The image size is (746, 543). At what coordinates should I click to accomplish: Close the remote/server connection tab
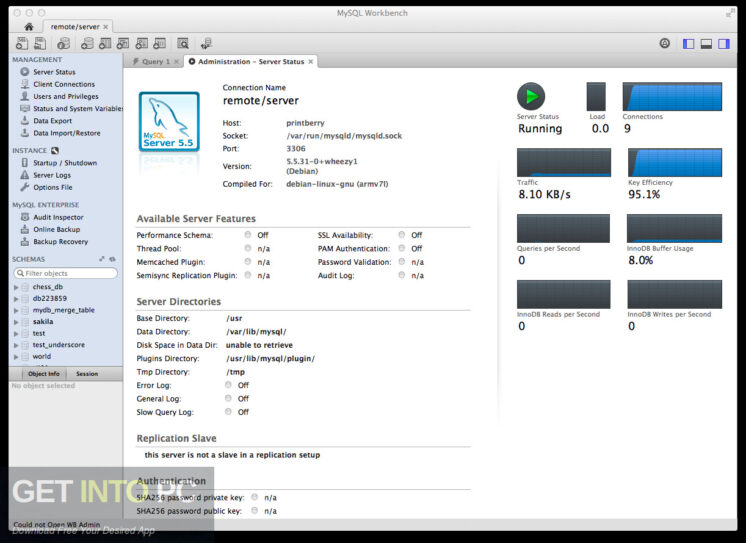(x=106, y=27)
